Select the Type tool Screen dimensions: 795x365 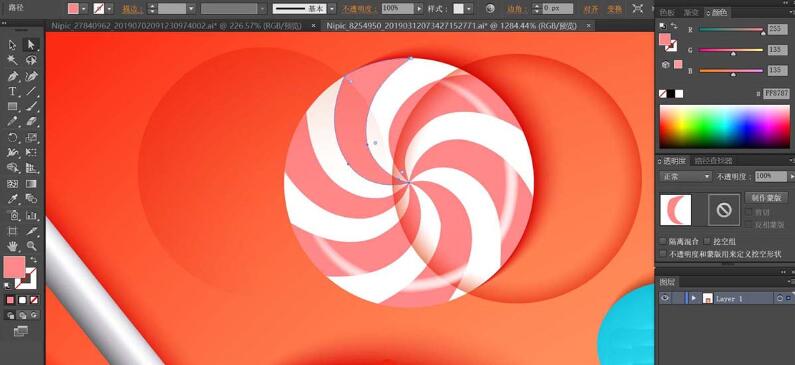[12, 91]
